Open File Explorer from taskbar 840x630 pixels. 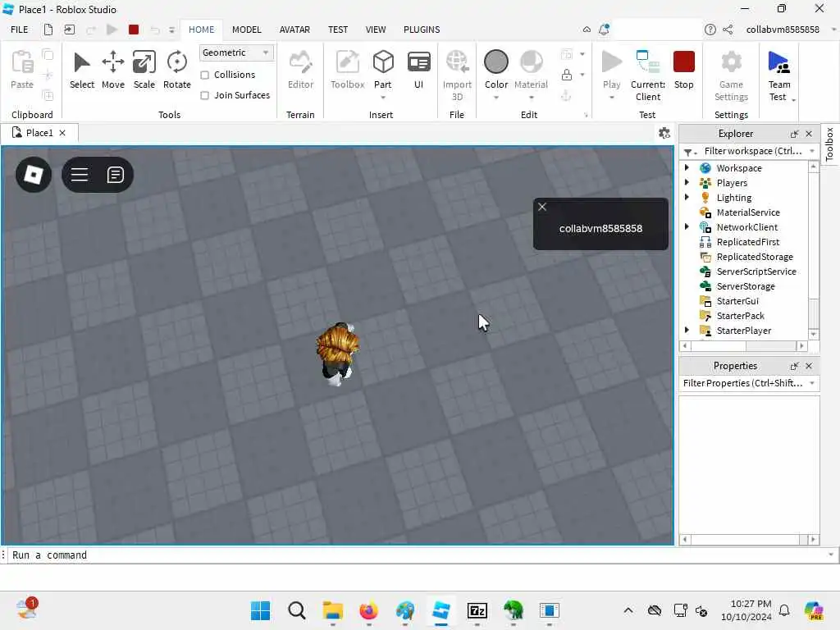[x=333, y=610]
